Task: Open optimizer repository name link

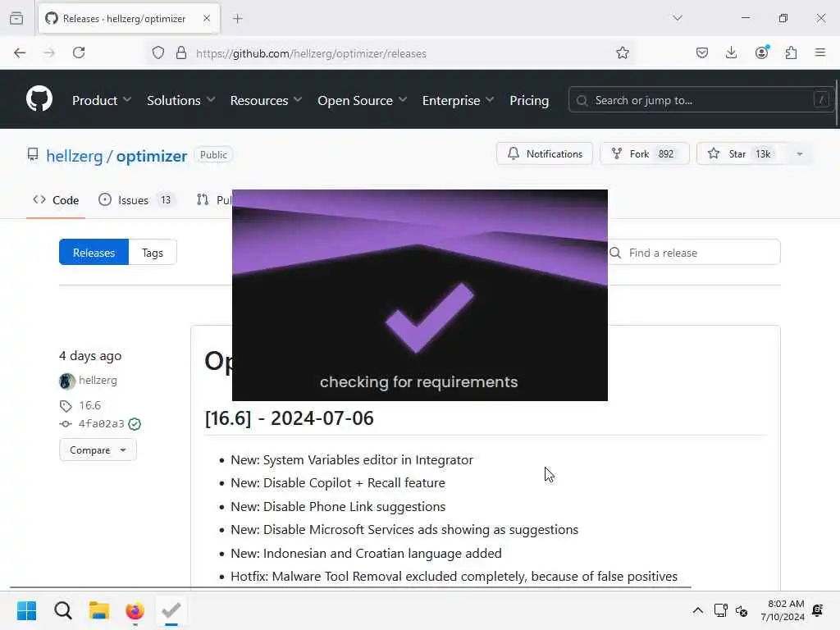Action: pos(152,156)
